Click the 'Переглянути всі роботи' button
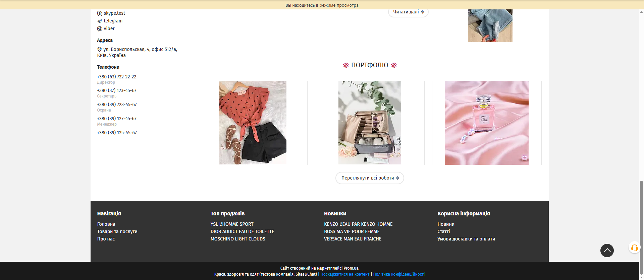644x280 pixels. tap(370, 178)
